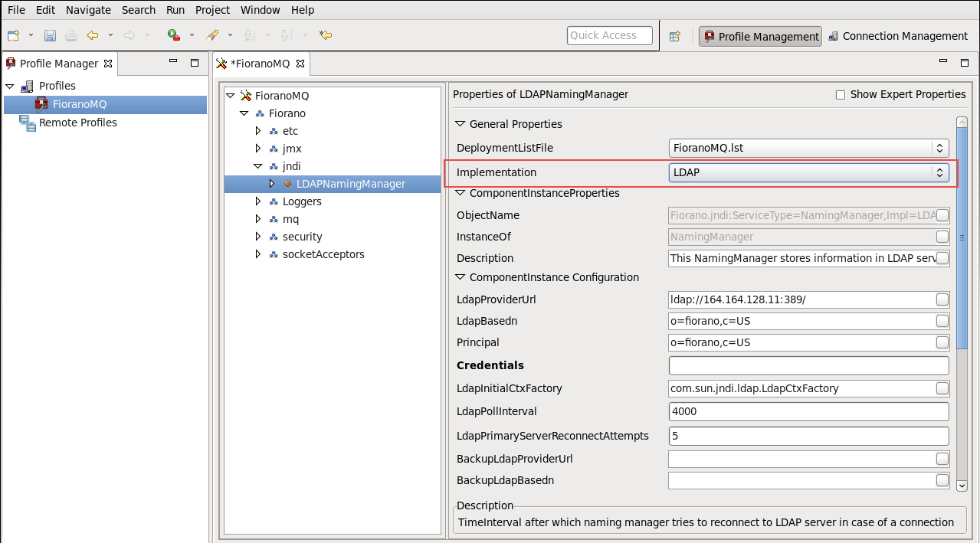Expand the socketAcceptors tree node

point(258,254)
